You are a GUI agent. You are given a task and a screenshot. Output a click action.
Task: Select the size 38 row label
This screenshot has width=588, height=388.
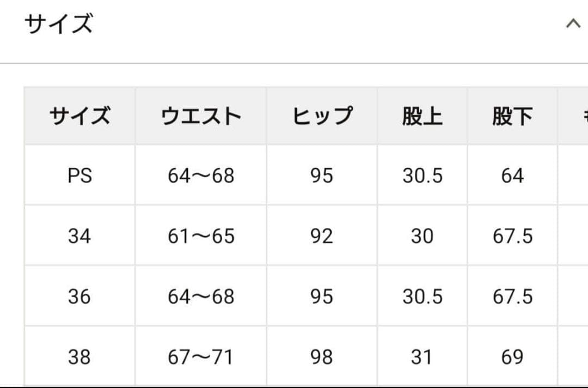tap(79, 357)
